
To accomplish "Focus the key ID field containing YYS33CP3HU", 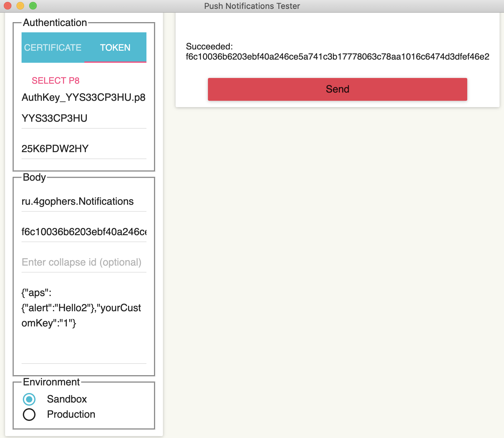I will click(x=84, y=119).
